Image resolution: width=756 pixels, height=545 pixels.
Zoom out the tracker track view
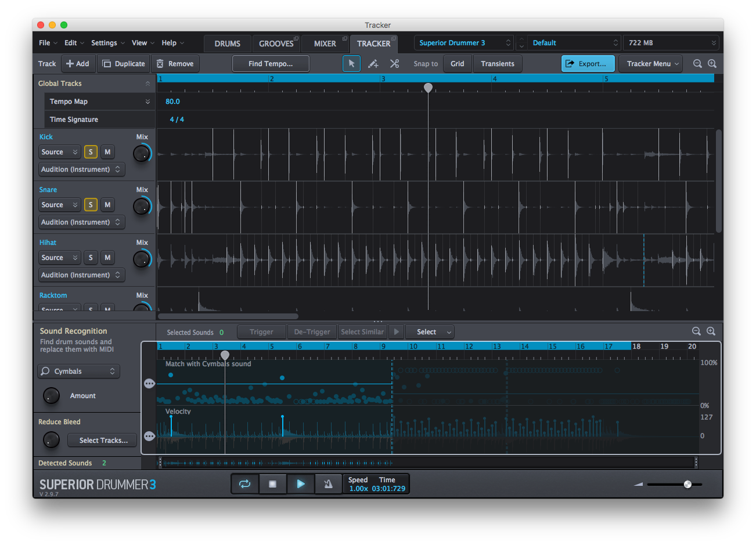tap(697, 64)
